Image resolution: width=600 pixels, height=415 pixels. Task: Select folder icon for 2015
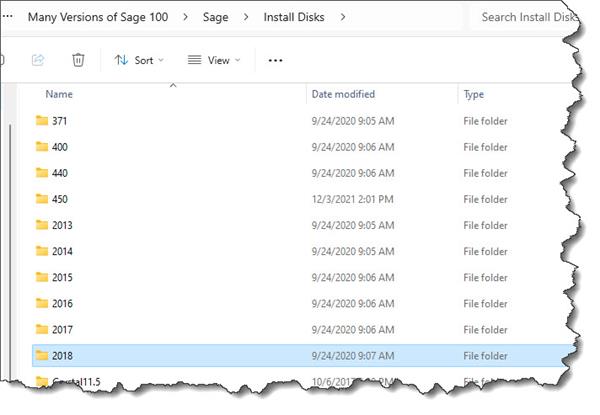tap(42, 277)
